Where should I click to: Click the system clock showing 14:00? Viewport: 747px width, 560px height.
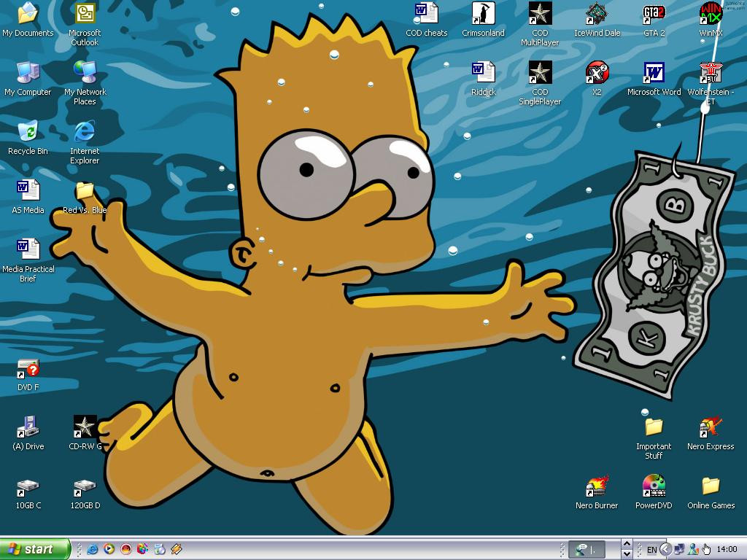[727, 550]
